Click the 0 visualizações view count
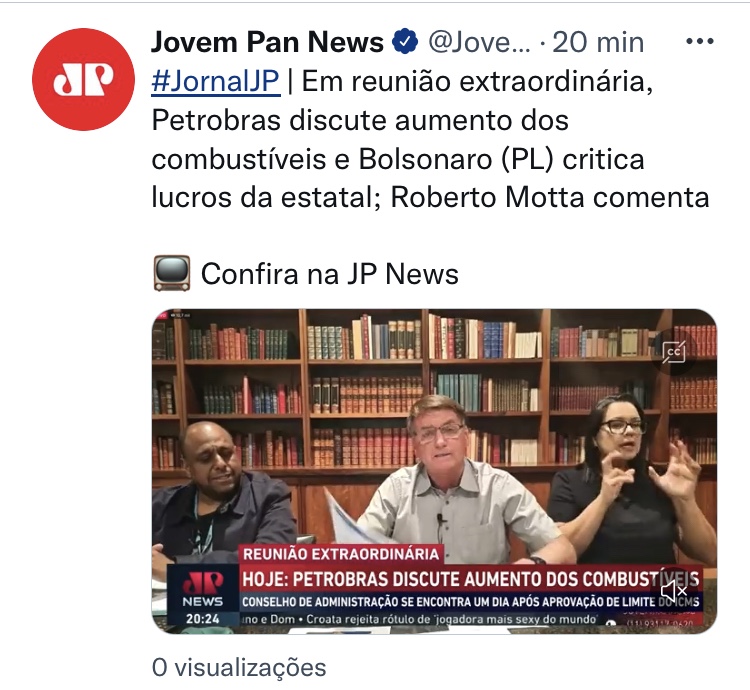This screenshot has width=750, height=690. pos(239,668)
